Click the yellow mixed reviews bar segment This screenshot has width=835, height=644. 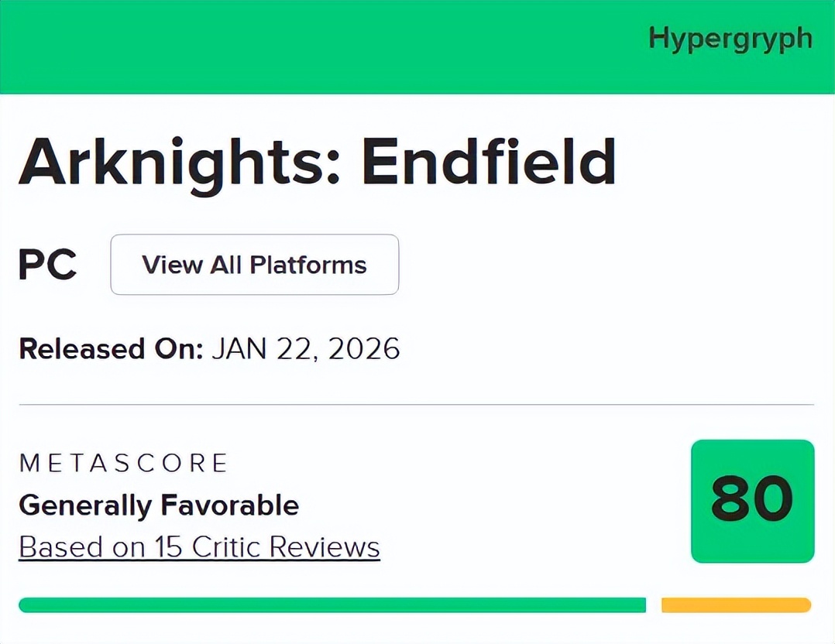coord(736,605)
